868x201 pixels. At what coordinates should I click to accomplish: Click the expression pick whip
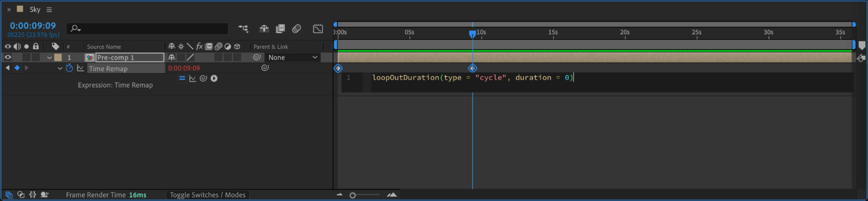point(203,78)
